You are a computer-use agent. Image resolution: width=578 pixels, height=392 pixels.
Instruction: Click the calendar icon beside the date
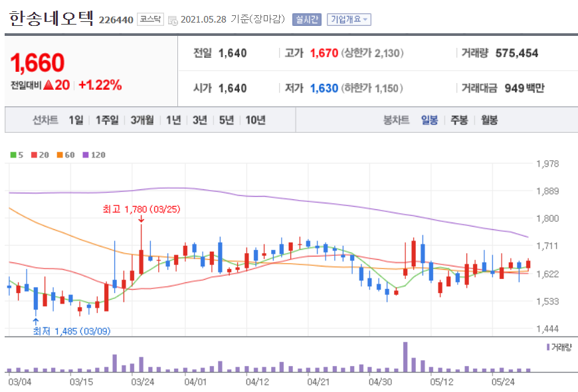click(173, 21)
